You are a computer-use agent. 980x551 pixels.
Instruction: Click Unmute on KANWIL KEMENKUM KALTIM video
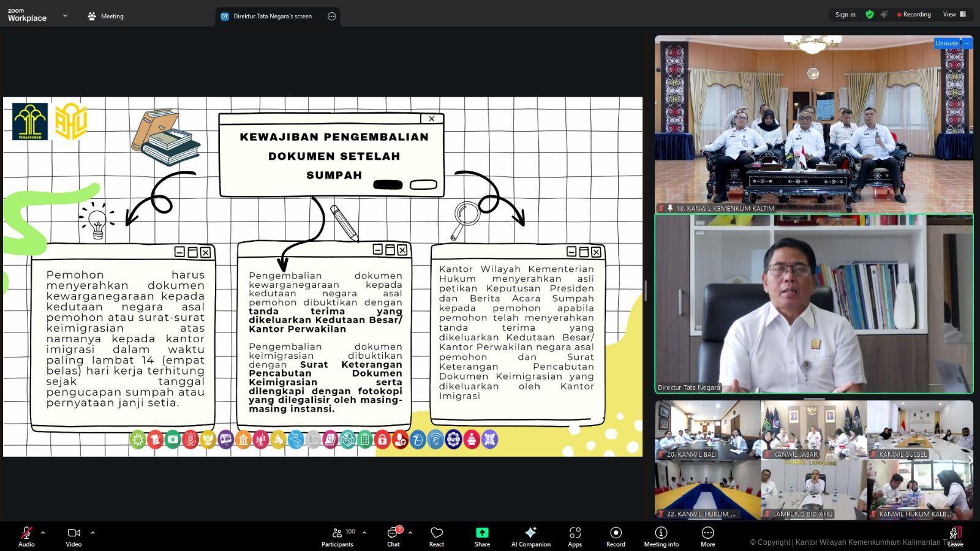[x=946, y=43]
